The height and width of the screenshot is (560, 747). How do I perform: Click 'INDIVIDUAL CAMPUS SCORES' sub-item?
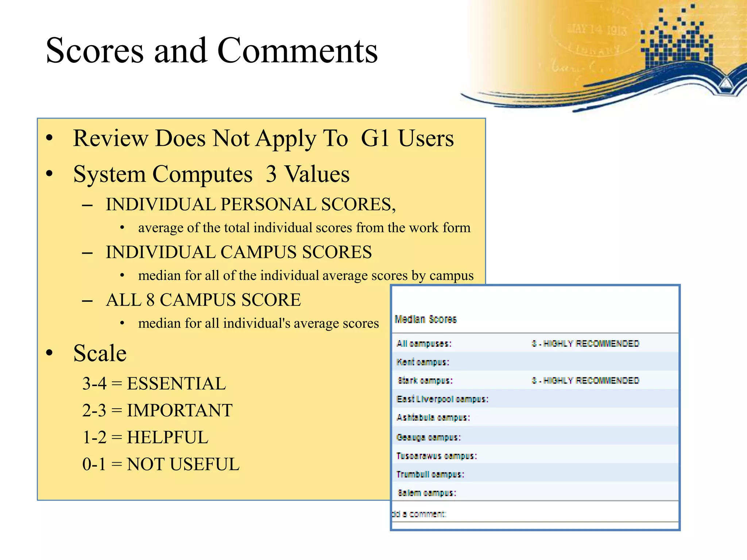[239, 252]
